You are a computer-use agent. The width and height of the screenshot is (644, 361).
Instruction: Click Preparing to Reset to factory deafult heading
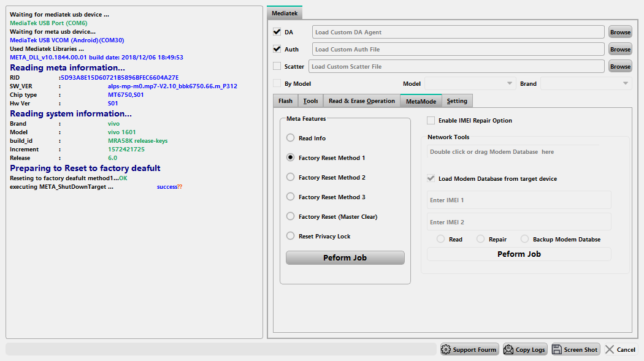tap(85, 168)
